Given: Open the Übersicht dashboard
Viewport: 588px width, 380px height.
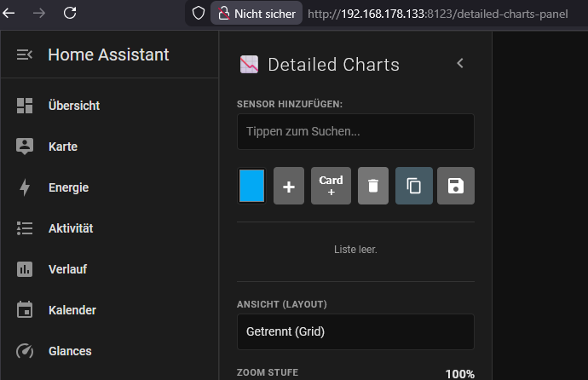Looking at the screenshot, I should 74,106.
